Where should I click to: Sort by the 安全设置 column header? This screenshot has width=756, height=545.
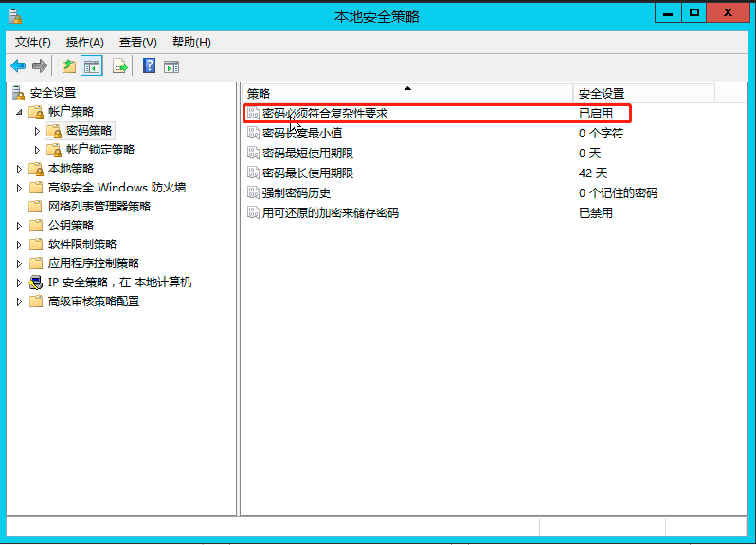click(643, 93)
